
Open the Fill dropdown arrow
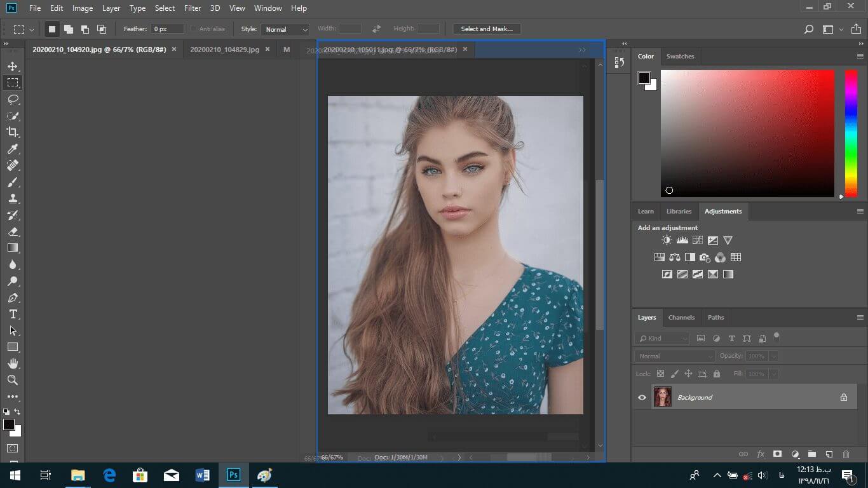click(x=773, y=374)
